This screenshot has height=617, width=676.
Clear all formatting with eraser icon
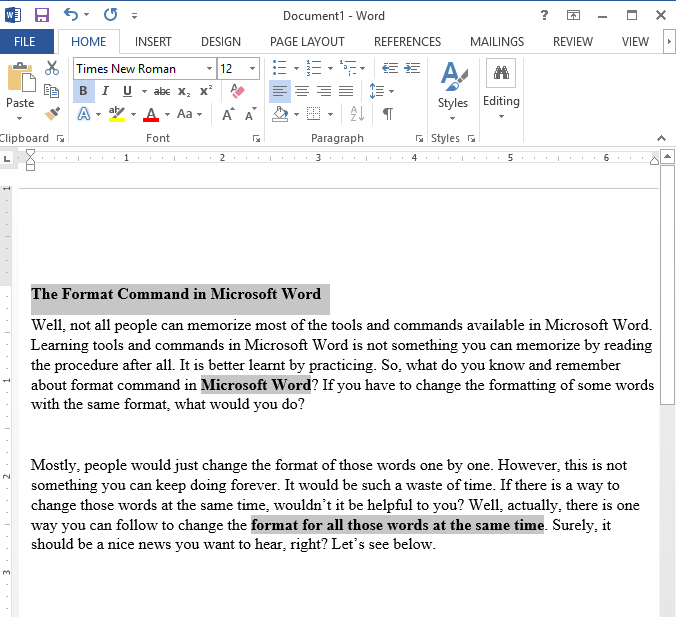point(237,91)
